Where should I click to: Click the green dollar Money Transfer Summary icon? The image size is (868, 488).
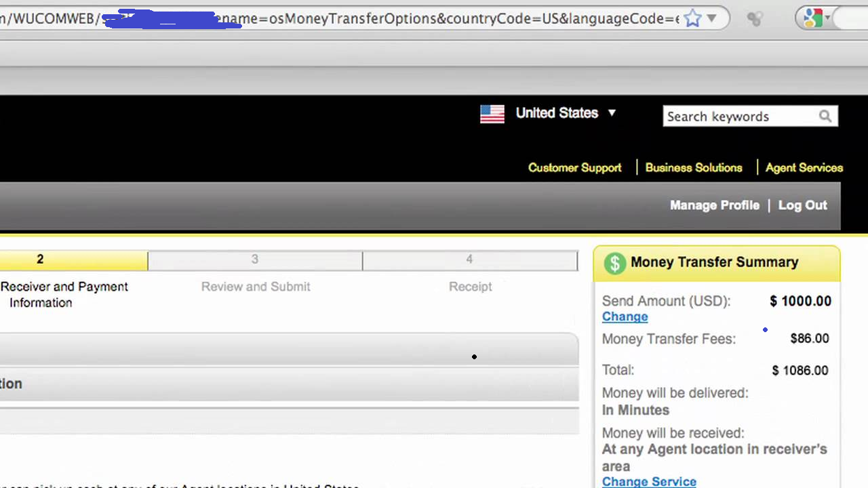(614, 263)
